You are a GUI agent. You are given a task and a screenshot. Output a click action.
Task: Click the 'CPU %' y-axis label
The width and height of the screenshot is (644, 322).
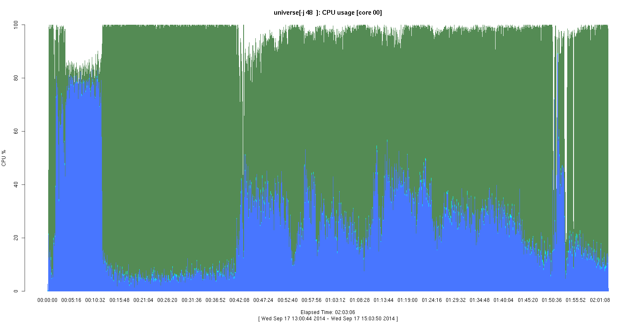pos(4,158)
